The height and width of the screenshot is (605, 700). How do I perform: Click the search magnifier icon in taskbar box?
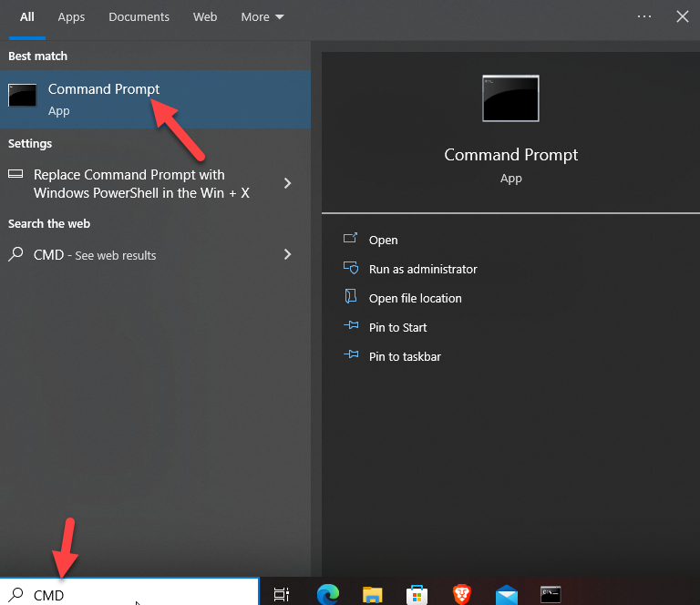pyautogui.click(x=16, y=594)
